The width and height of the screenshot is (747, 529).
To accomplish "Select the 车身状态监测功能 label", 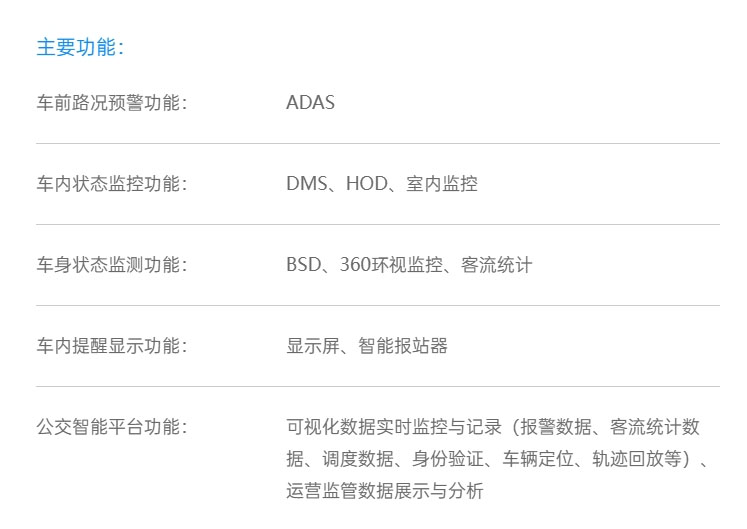I will point(111,265).
